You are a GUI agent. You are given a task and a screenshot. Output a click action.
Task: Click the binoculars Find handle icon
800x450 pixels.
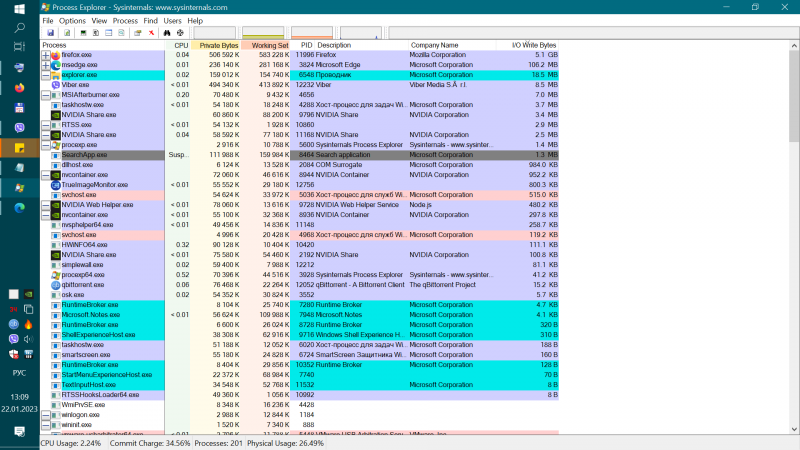[167, 33]
